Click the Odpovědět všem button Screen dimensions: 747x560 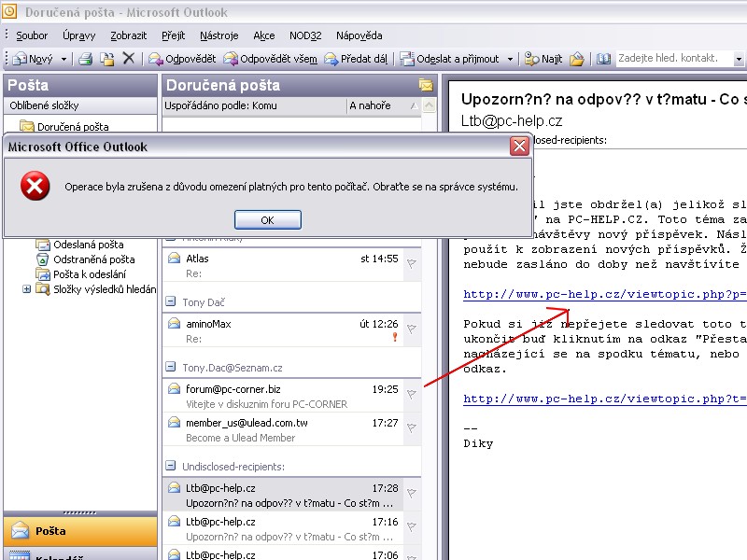[x=271, y=59]
